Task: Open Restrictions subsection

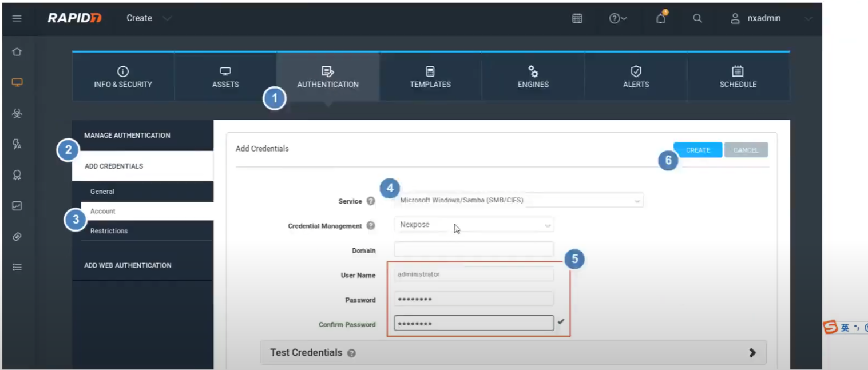Action: [147, 231]
